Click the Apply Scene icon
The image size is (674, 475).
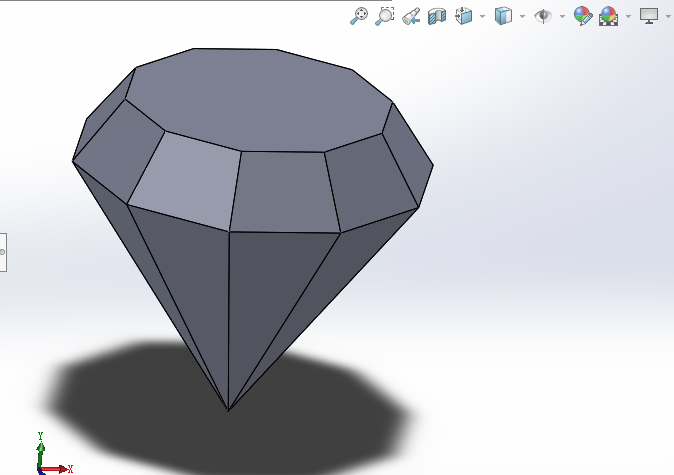[x=609, y=16]
